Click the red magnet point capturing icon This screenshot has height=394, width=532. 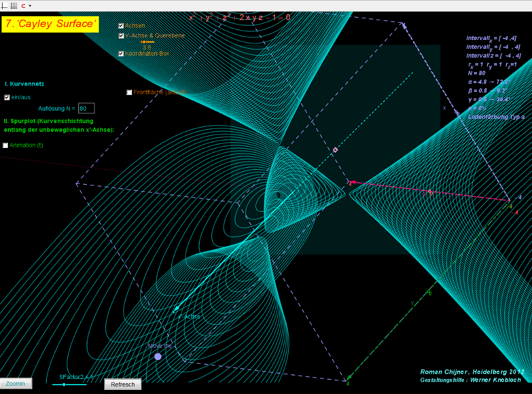tap(23, 5)
